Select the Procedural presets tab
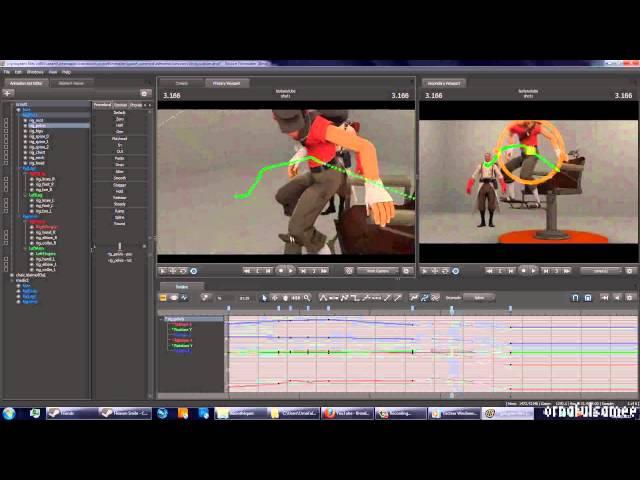 (x=102, y=105)
